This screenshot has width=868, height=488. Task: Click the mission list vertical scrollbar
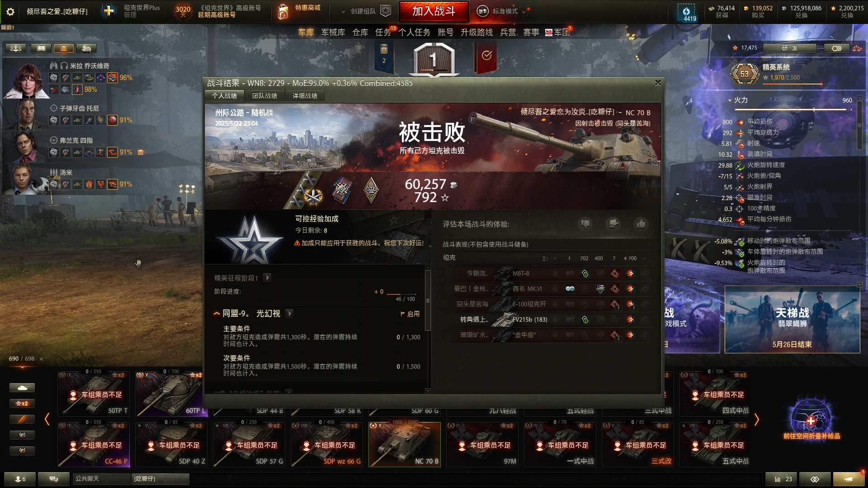coord(428,300)
